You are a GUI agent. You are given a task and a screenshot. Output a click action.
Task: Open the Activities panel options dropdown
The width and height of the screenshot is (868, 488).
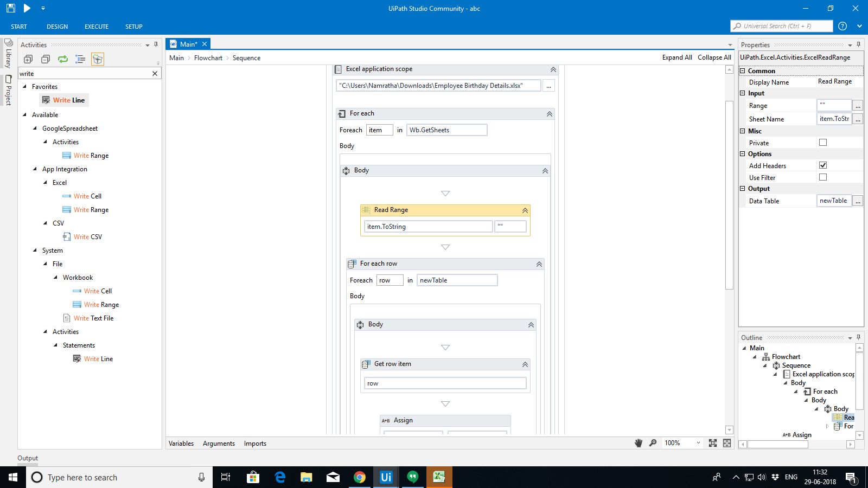tap(148, 45)
